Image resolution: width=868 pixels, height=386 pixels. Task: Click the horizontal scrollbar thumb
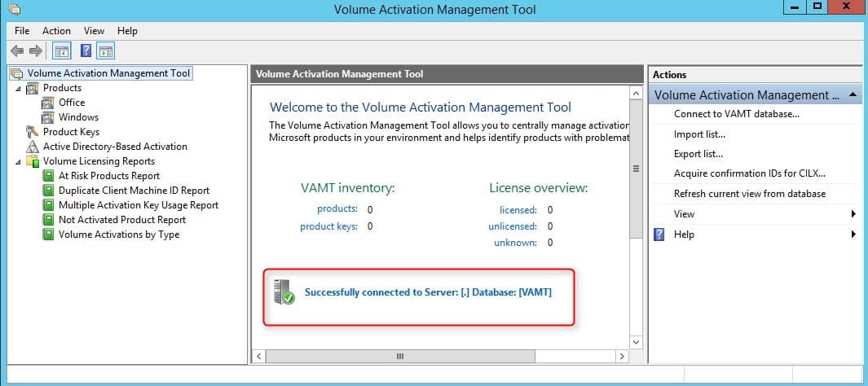coord(400,357)
